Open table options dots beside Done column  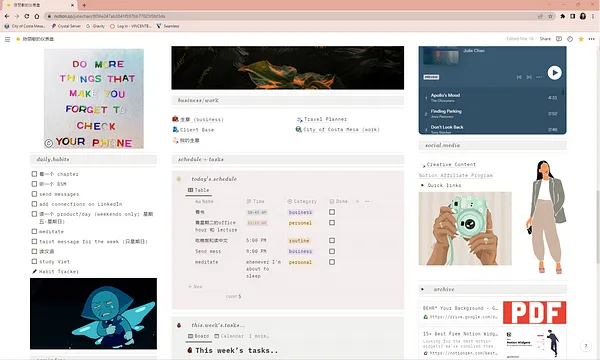click(367, 201)
